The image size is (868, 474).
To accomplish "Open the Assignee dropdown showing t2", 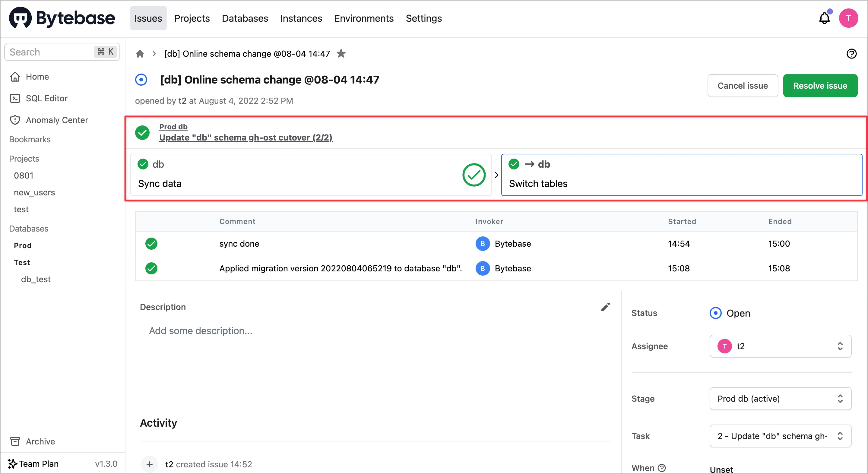I will 780,346.
